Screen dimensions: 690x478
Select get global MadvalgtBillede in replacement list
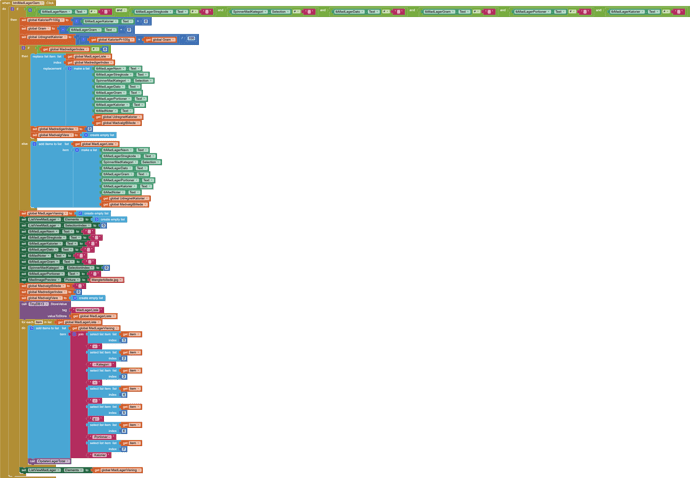pyautogui.click(x=117, y=123)
